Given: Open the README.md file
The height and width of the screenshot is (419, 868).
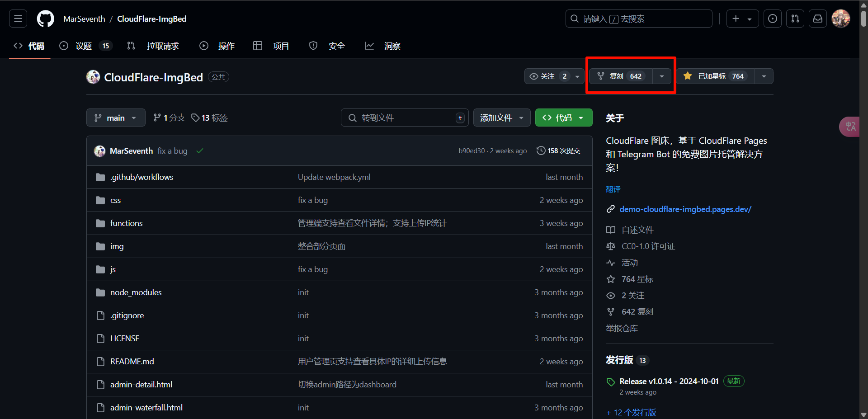Looking at the screenshot, I should tap(132, 362).
